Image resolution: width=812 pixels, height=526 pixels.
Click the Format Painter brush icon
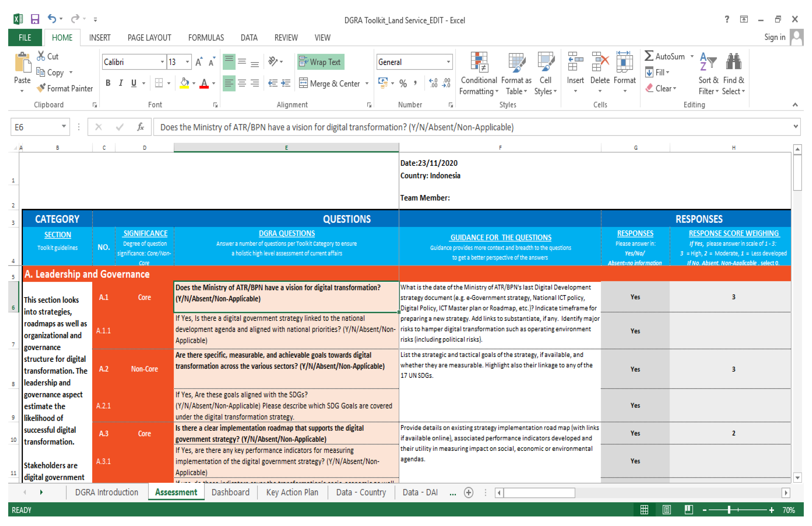click(41, 88)
